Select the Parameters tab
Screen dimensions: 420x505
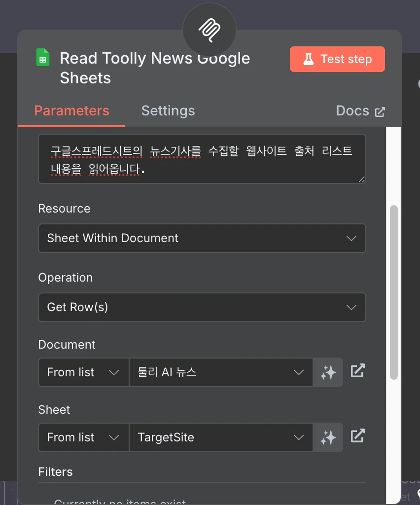coord(72,111)
